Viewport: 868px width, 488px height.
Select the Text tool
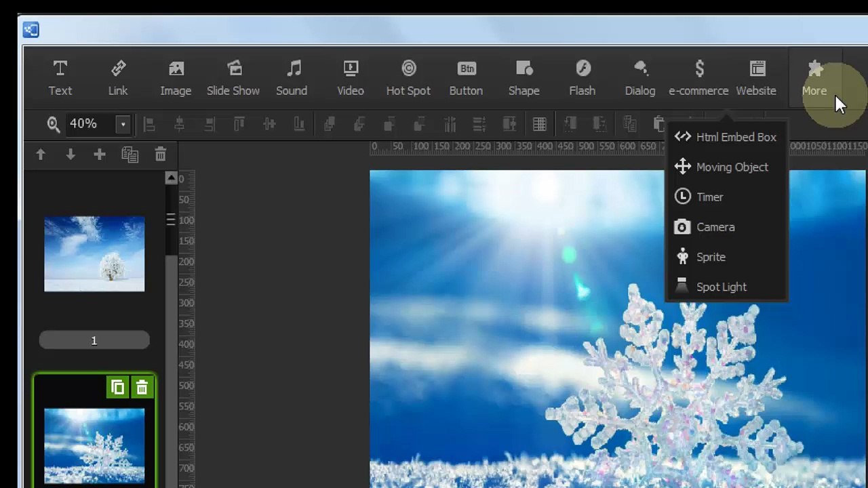point(60,78)
